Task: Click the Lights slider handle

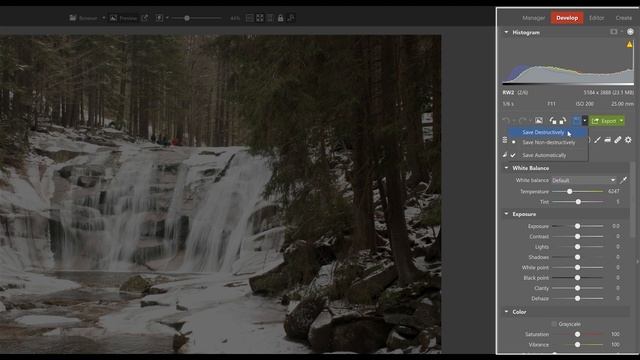Action: point(578,247)
